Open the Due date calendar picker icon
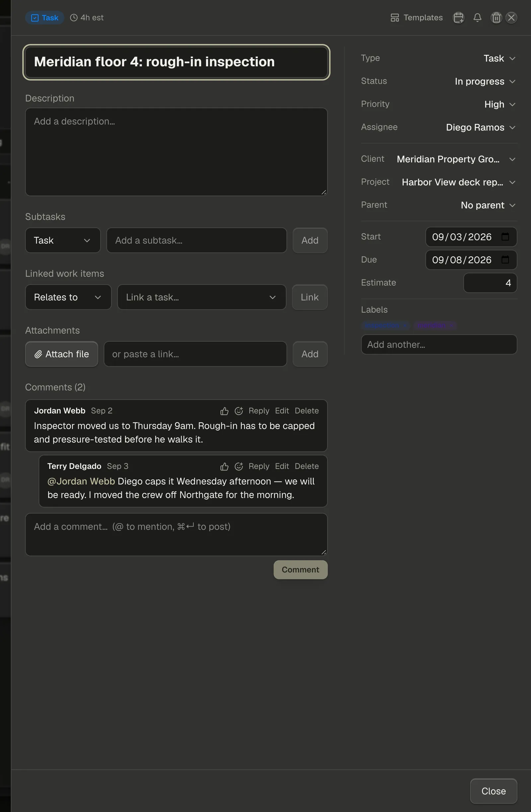This screenshot has width=531, height=812. [x=505, y=260]
